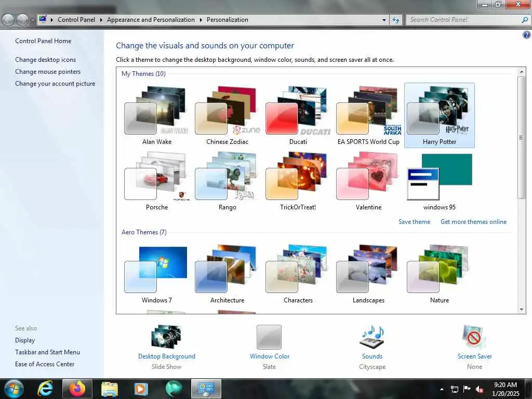Open Taskbar and Start Menu link

point(47,352)
